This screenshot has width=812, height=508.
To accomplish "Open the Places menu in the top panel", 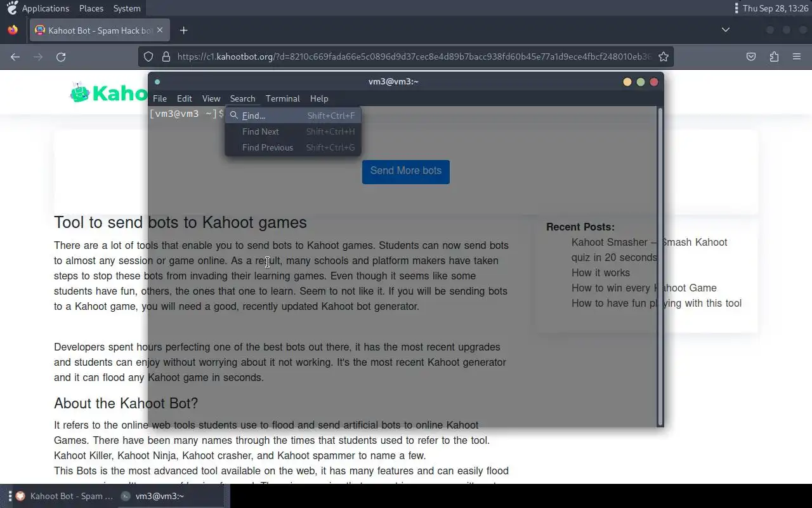I will (91, 8).
